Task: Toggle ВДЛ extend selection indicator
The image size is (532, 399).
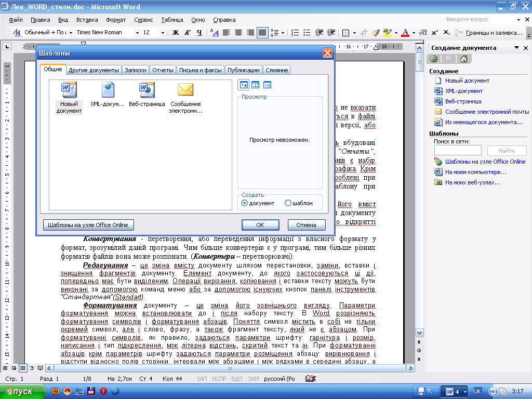Action: [x=237, y=379]
